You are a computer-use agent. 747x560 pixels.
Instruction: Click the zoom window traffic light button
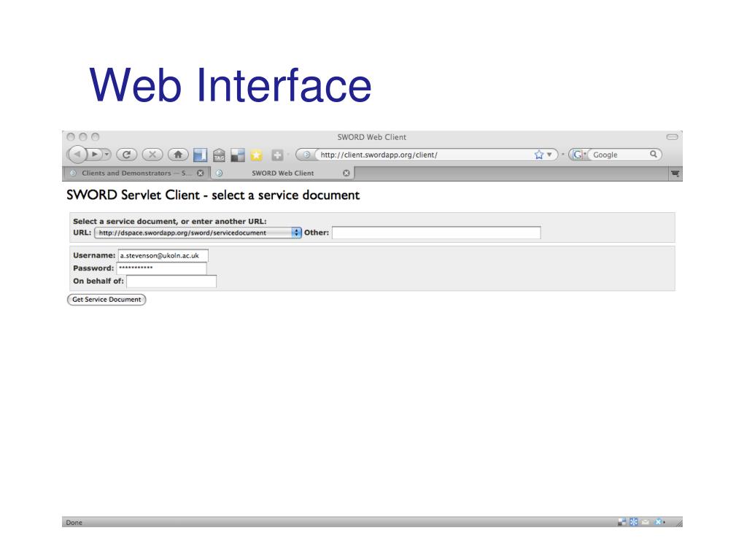coord(96,137)
